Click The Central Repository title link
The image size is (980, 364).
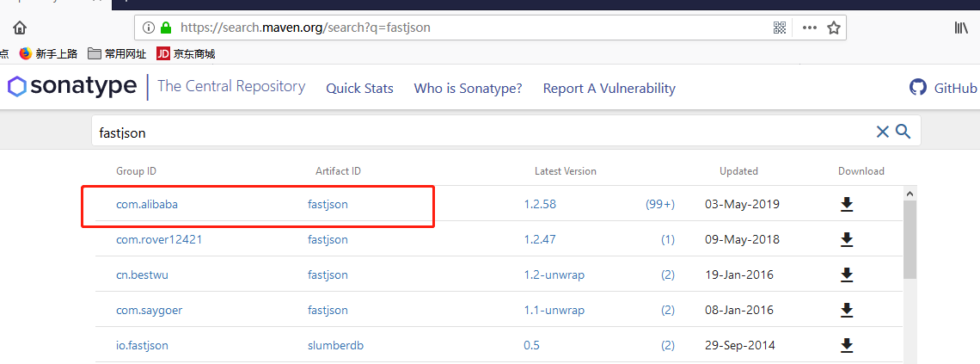(231, 86)
